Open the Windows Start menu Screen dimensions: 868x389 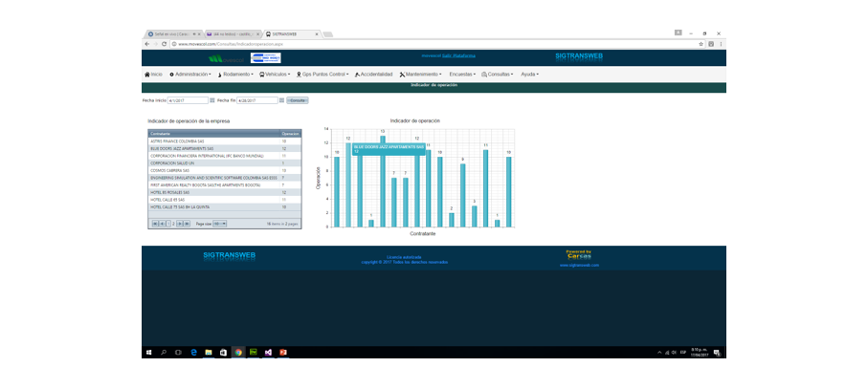click(149, 352)
